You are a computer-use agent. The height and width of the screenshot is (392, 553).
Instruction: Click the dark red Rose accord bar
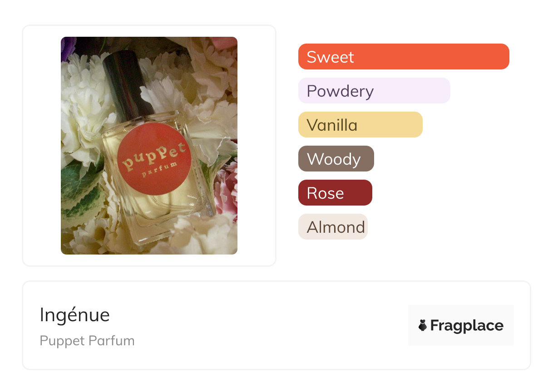335,193
